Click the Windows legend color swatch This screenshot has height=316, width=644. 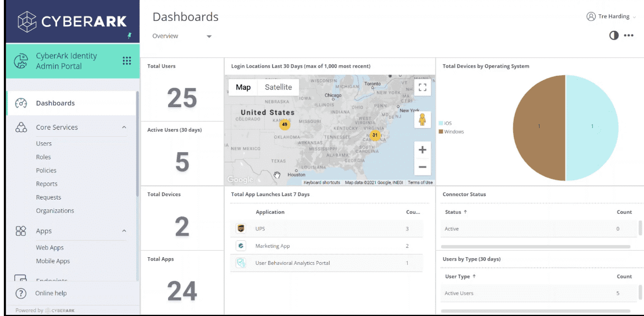441,131
